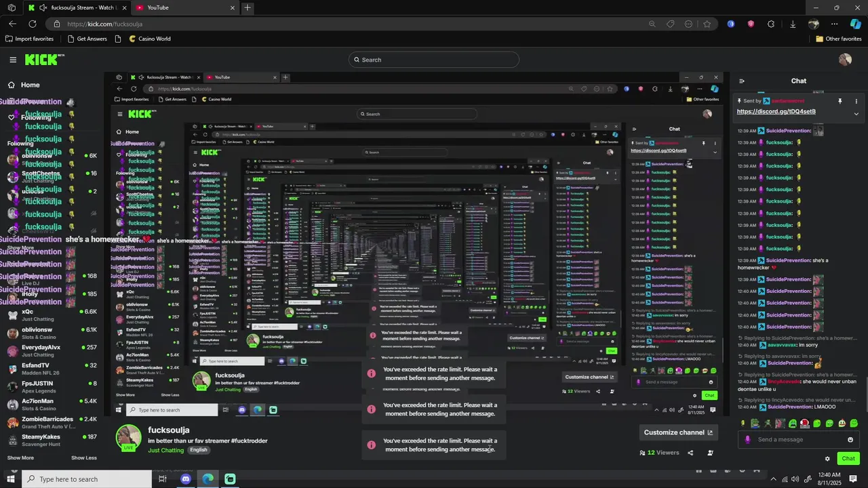Go back in the browser
The width and height of the screenshot is (868, 488).
pyautogui.click(x=12, y=24)
